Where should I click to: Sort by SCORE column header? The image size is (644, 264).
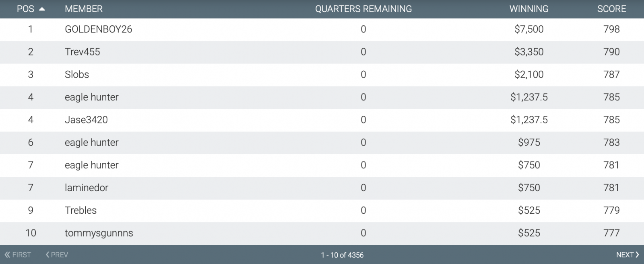[x=611, y=9]
